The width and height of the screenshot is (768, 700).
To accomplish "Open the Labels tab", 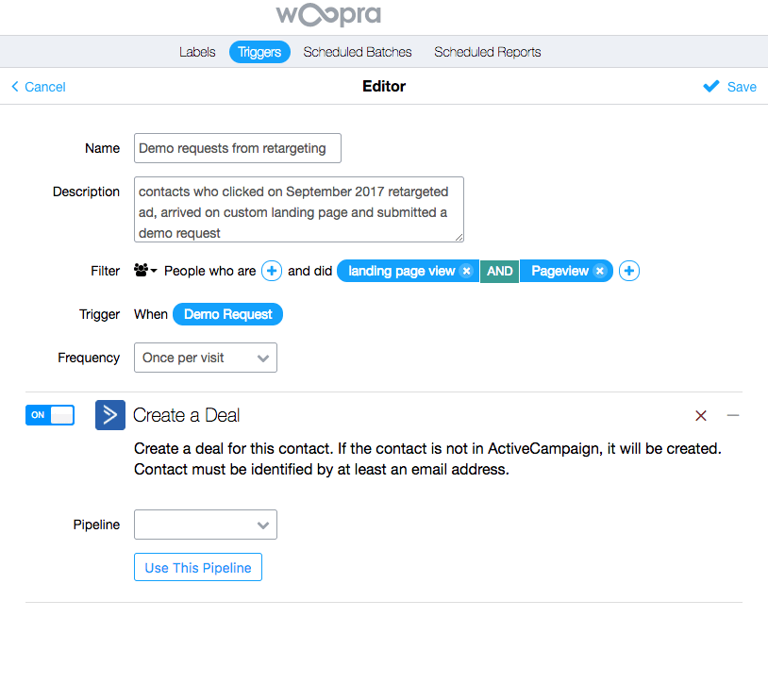I will coord(197,52).
